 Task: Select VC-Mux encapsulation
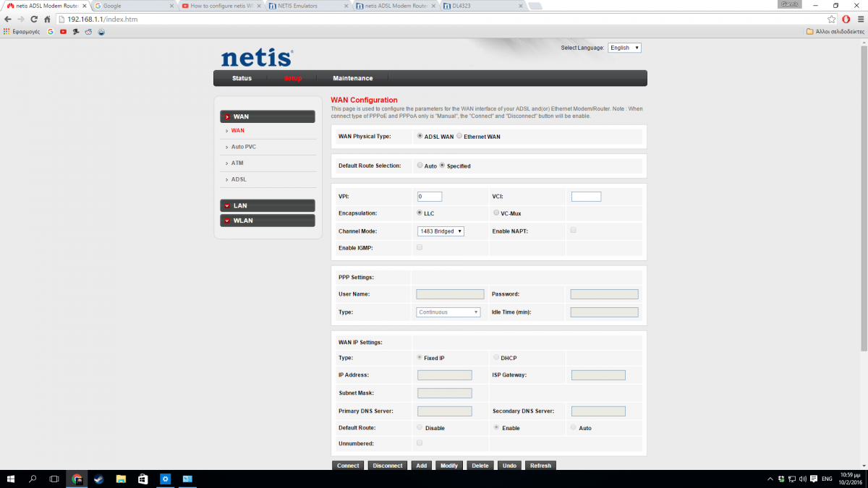pyautogui.click(x=496, y=213)
